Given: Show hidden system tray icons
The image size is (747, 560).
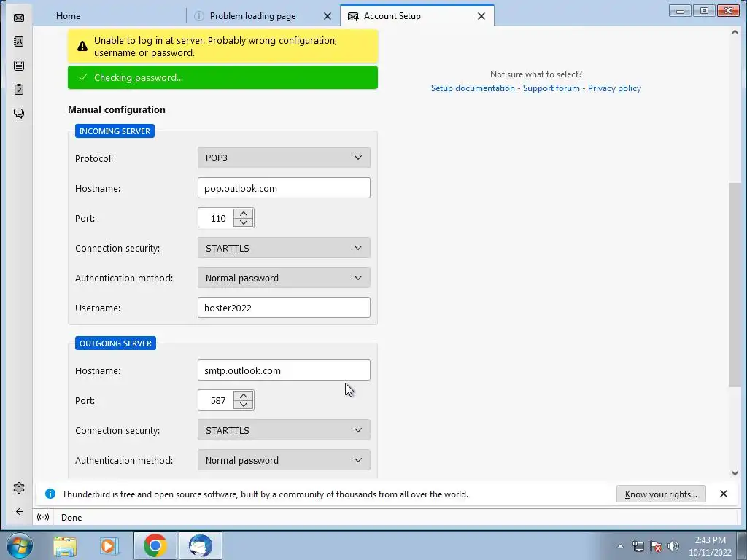Looking at the screenshot, I should coord(620,546).
